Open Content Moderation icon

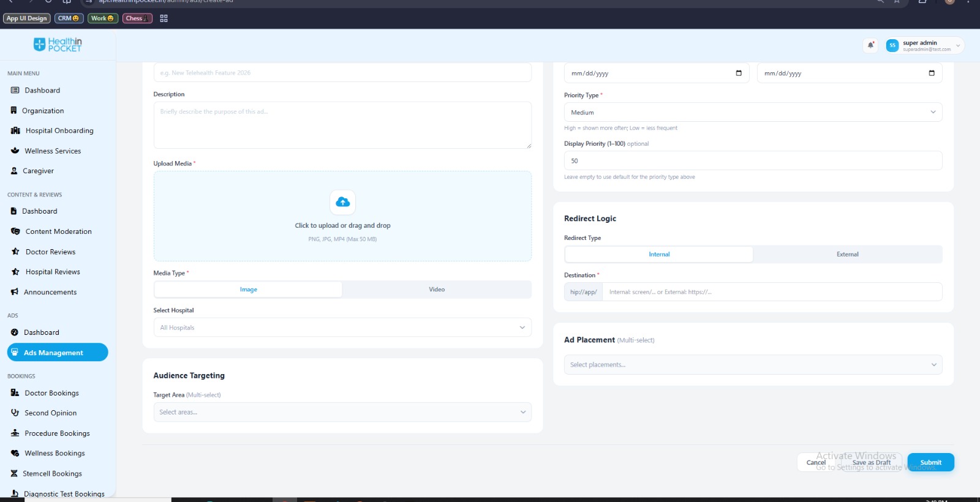[x=15, y=231]
